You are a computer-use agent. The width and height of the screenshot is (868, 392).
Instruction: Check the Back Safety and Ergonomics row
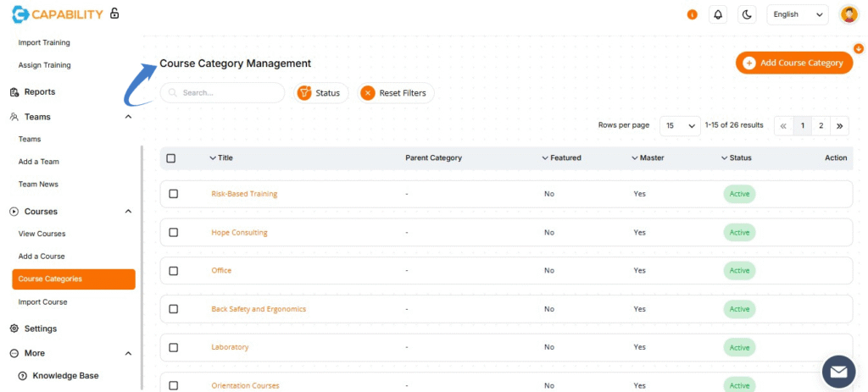coord(173,309)
